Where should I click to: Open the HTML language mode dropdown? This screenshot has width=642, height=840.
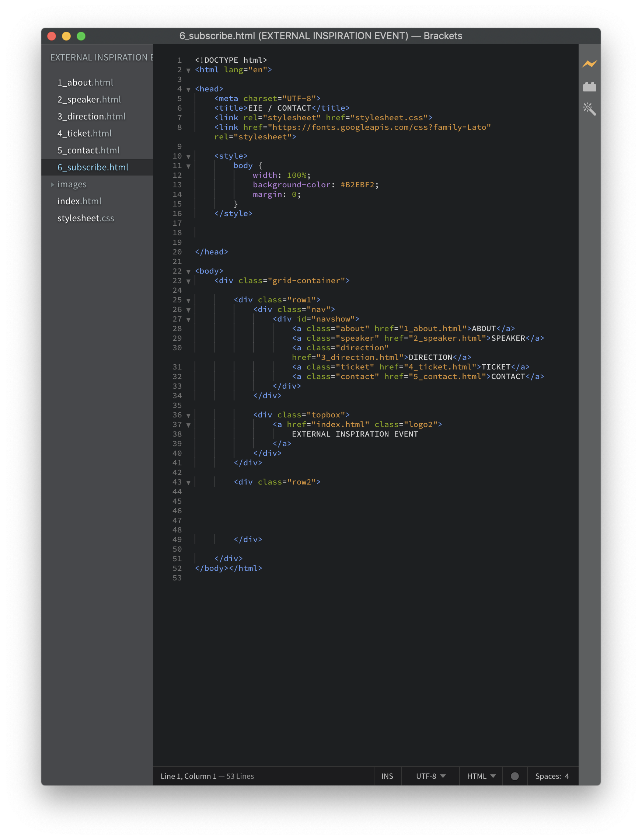[481, 776]
